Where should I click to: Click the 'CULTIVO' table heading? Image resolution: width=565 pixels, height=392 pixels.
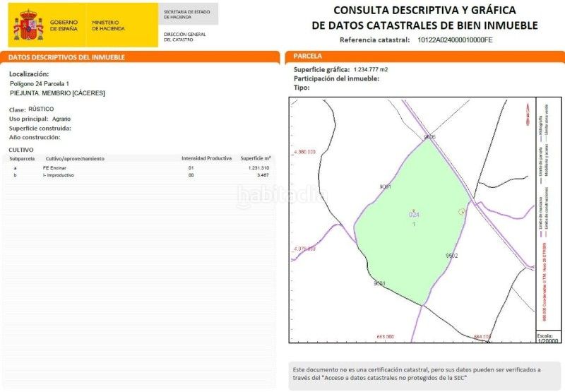(x=21, y=150)
